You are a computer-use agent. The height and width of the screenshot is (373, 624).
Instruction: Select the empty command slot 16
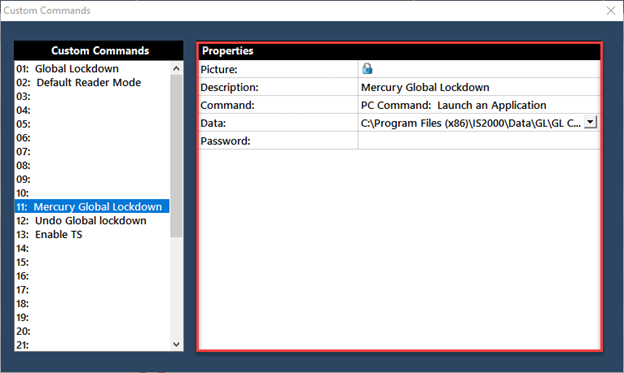pyautogui.click(x=92, y=276)
